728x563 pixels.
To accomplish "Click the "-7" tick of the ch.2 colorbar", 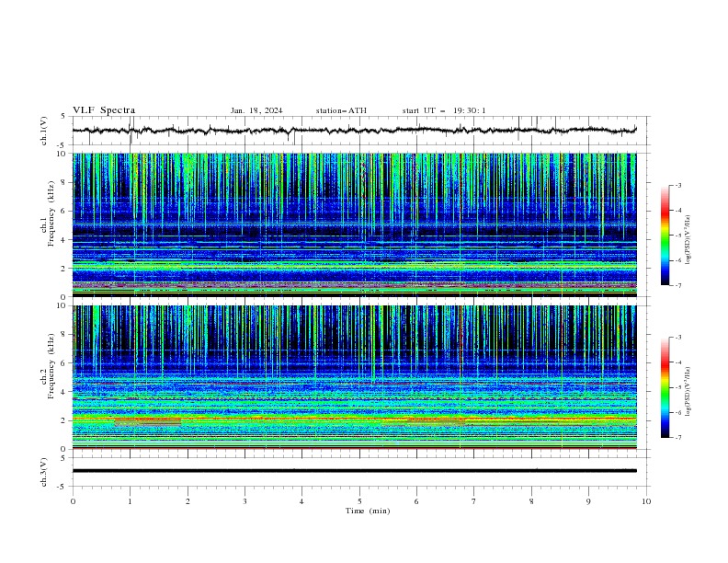I will pyautogui.click(x=677, y=437).
